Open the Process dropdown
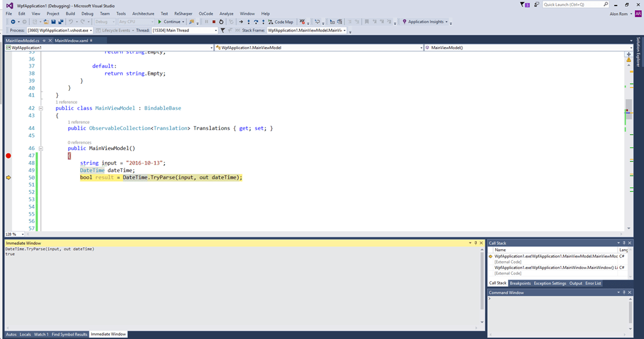The image size is (644, 339). [x=60, y=30]
